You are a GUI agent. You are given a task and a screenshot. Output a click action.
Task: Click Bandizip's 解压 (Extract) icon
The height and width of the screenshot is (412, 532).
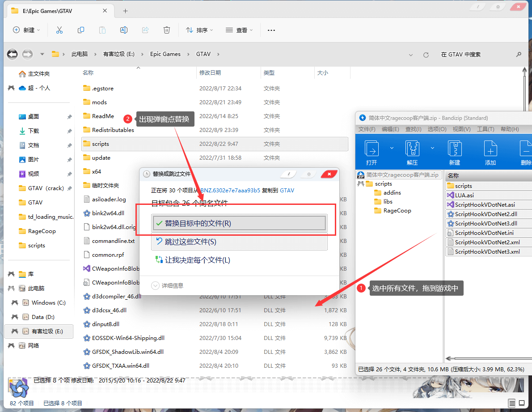[x=412, y=149]
